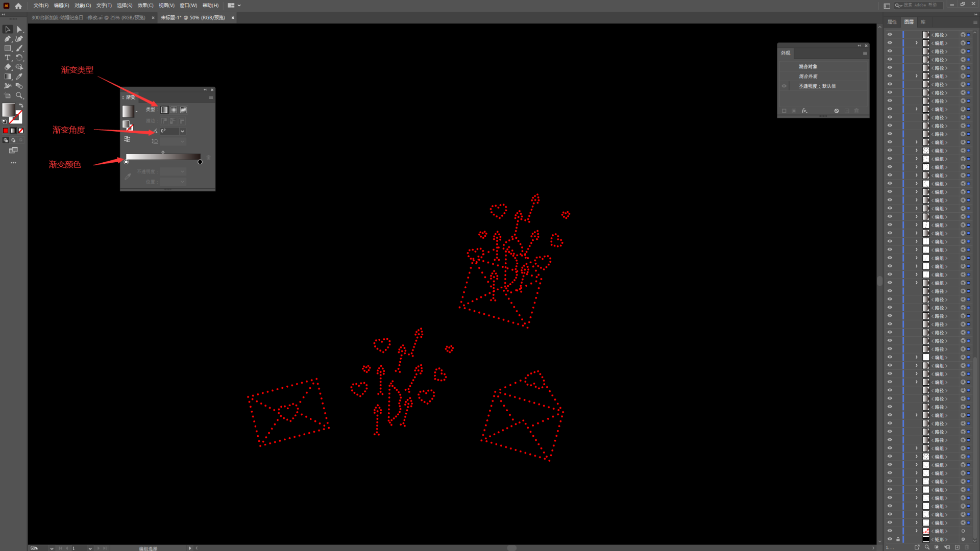Switch to the 300台新加坡 document tab
980x551 pixels.
[x=88, y=18]
